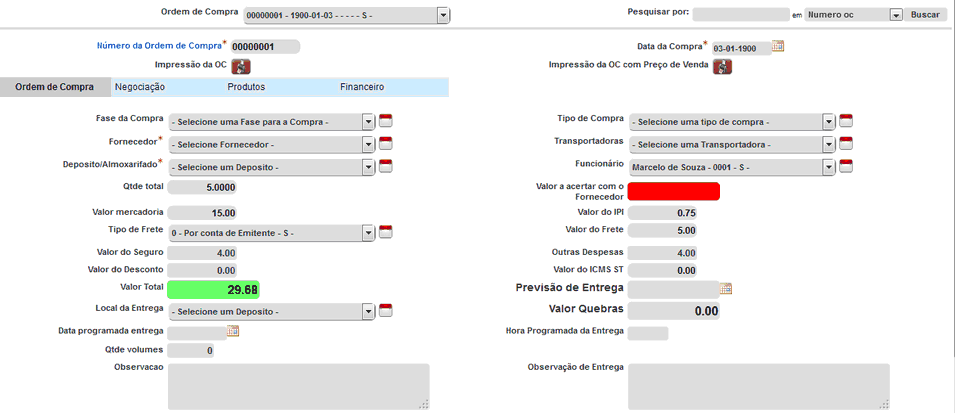The height and width of the screenshot is (413, 955).
Task: Click the Buscar button
Action: pyautogui.click(x=925, y=15)
